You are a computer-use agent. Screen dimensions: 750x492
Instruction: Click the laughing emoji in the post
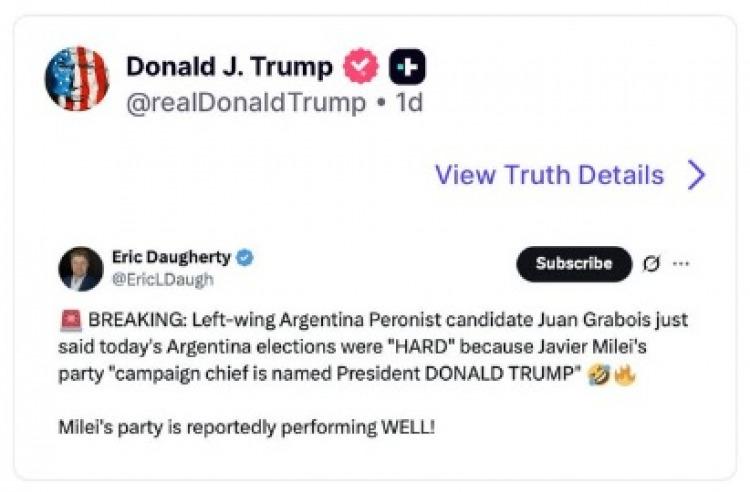601,372
